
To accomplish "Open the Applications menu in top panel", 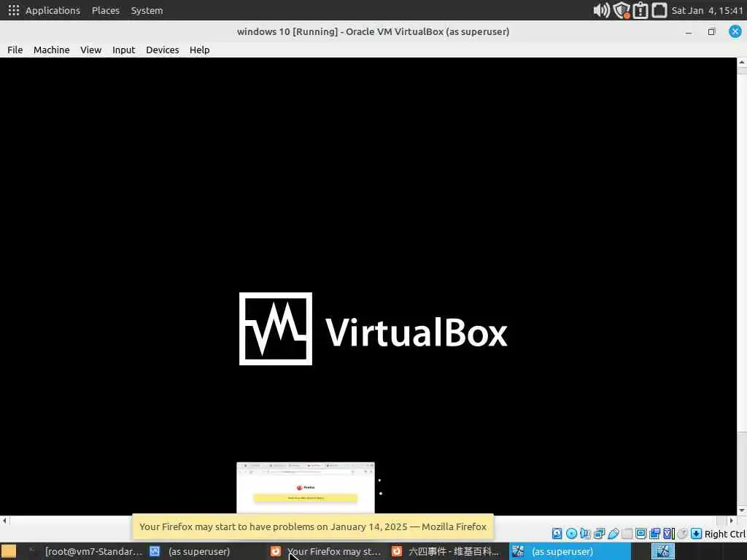I will [53, 10].
